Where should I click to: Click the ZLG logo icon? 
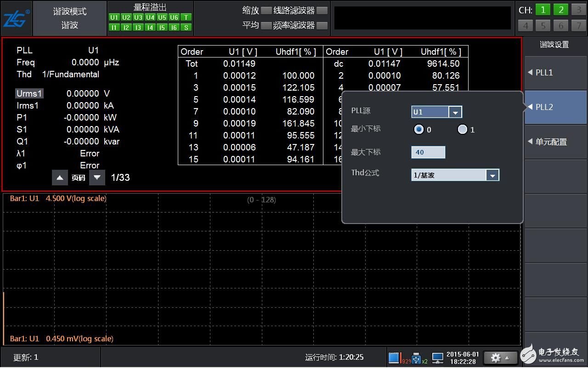pyautogui.click(x=16, y=19)
